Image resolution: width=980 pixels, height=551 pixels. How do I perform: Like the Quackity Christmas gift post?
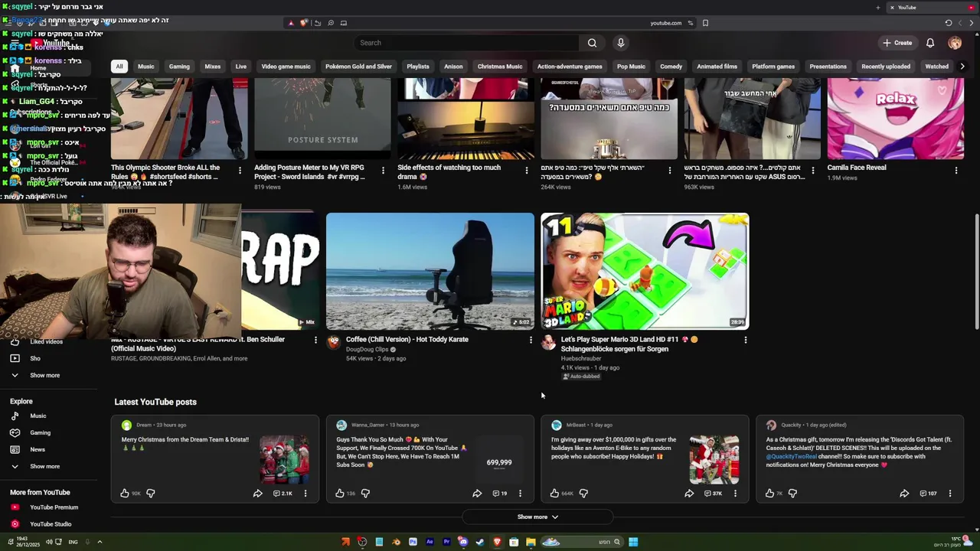[x=769, y=494]
